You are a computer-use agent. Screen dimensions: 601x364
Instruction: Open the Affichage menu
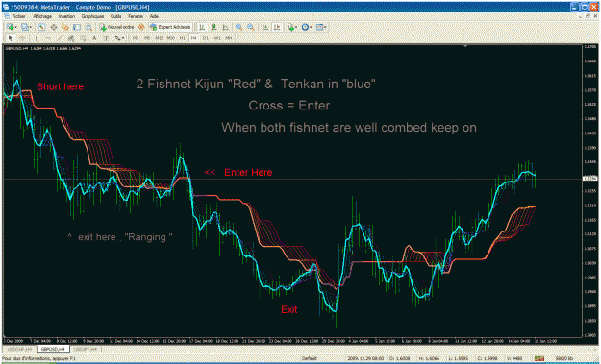point(42,17)
